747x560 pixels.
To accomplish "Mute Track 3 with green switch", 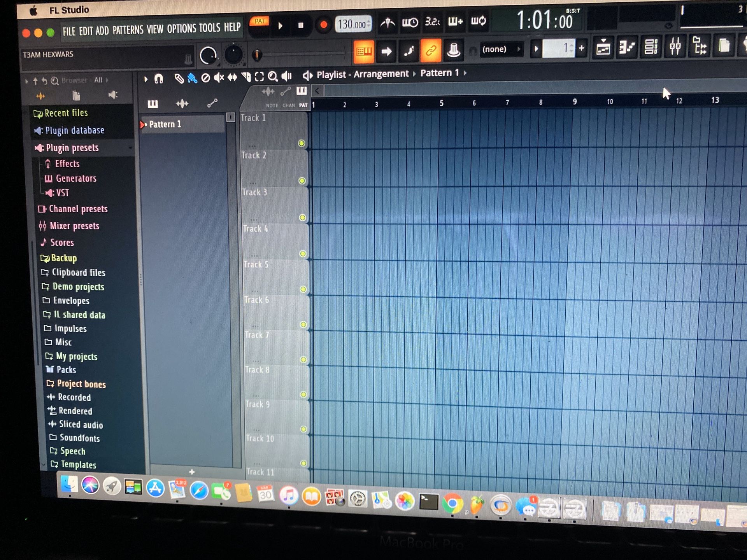I will point(302,217).
